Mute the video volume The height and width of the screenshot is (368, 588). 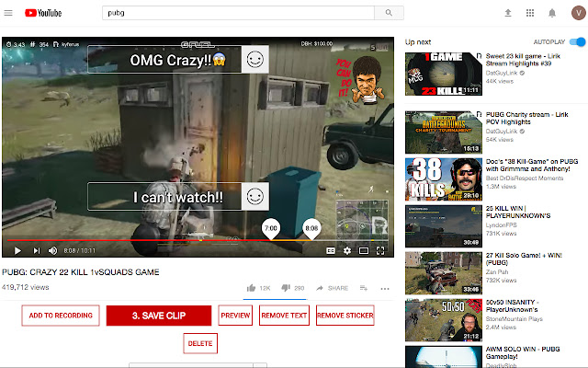pos(53,250)
